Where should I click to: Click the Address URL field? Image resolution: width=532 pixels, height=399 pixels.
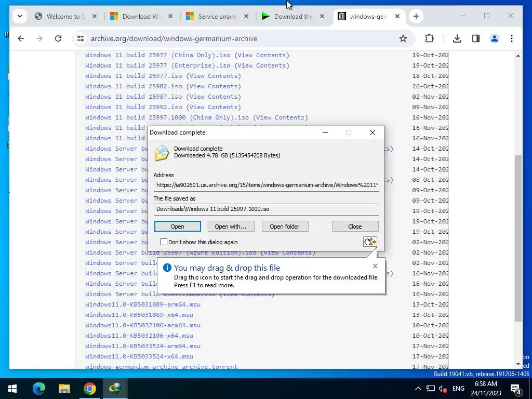click(x=267, y=185)
